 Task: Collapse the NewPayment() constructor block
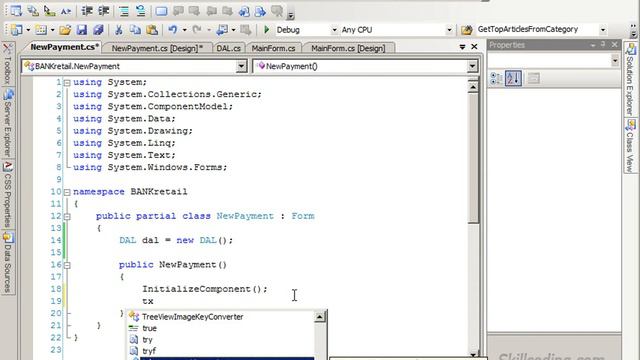click(x=67, y=265)
